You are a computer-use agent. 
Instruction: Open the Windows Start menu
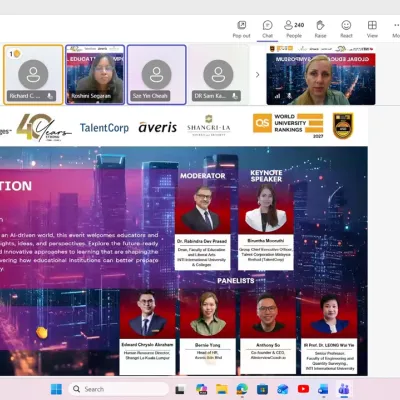(56, 389)
